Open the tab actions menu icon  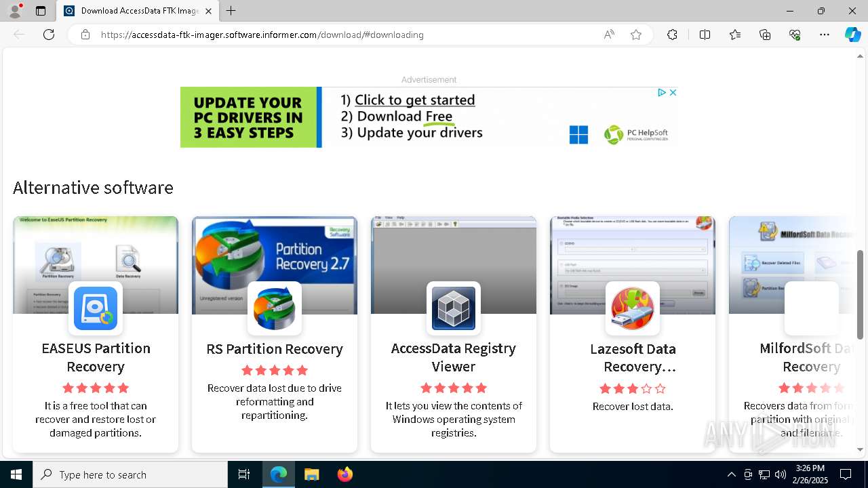coord(41,11)
